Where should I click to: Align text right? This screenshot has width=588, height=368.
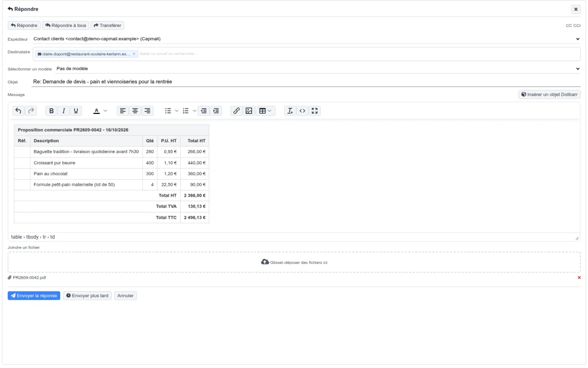click(x=147, y=111)
